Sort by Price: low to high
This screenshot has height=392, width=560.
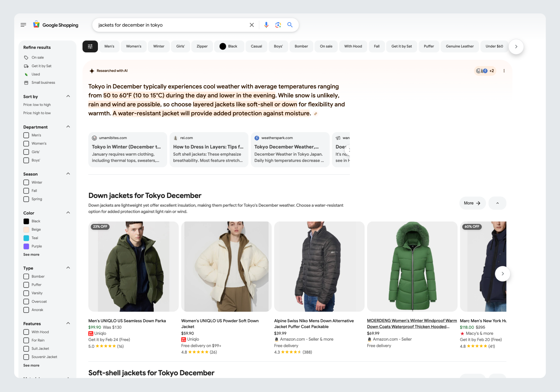[37, 105]
